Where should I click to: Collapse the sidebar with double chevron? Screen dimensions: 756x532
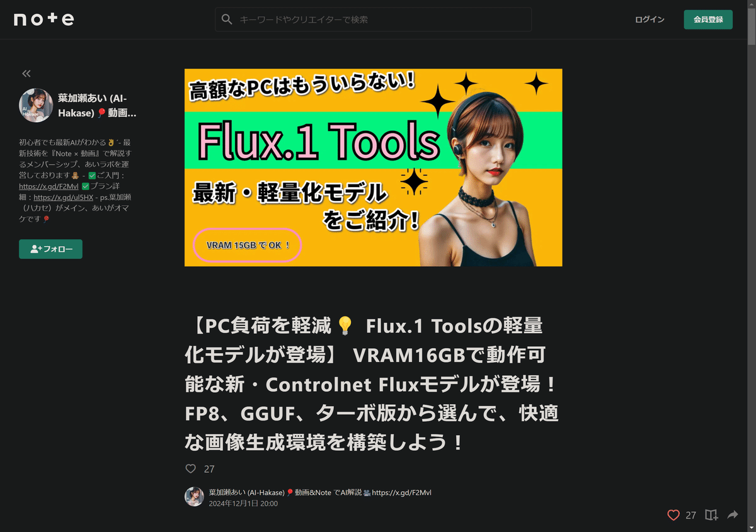(26, 74)
